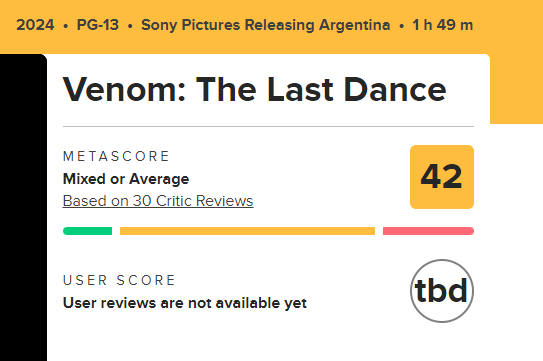Click the METASCORE heading label

coord(116,156)
